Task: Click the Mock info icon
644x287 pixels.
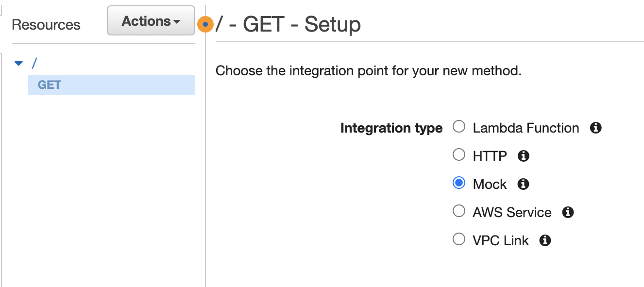Action: [523, 184]
